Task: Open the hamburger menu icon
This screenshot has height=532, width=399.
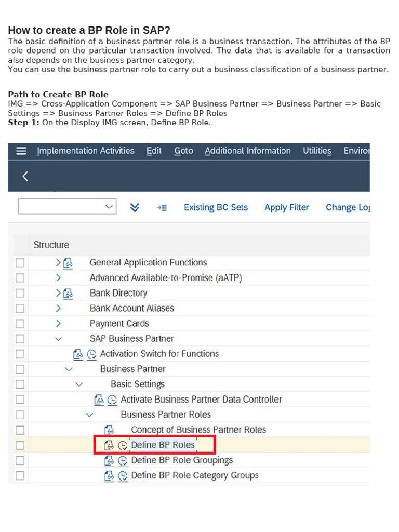Action: pos(21,151)
